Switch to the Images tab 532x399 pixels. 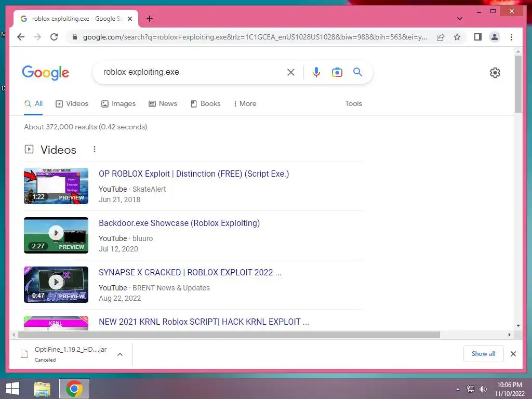click(x=118, y=104)
